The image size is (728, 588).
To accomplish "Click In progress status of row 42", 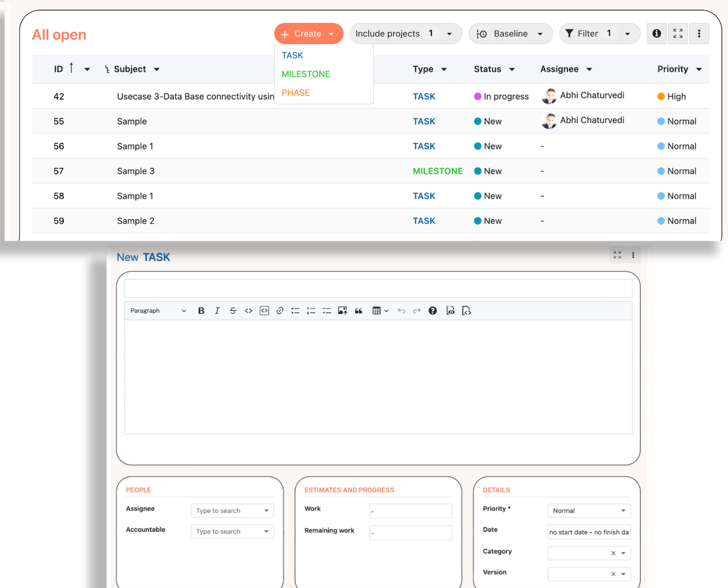I will coord(501,96).
